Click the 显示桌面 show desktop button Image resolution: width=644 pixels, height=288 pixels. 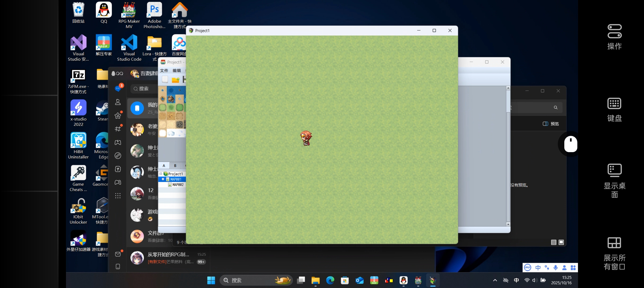[x=614, y=181]
